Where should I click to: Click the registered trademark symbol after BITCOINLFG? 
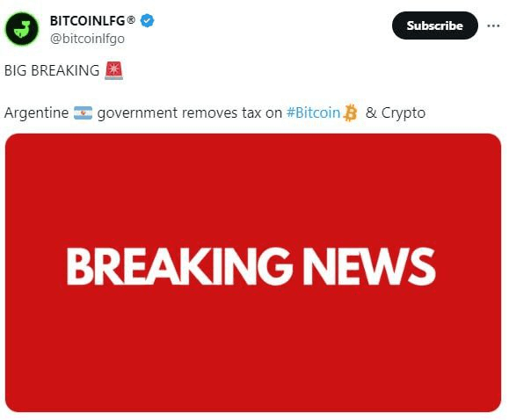click(x=130, y=20)
